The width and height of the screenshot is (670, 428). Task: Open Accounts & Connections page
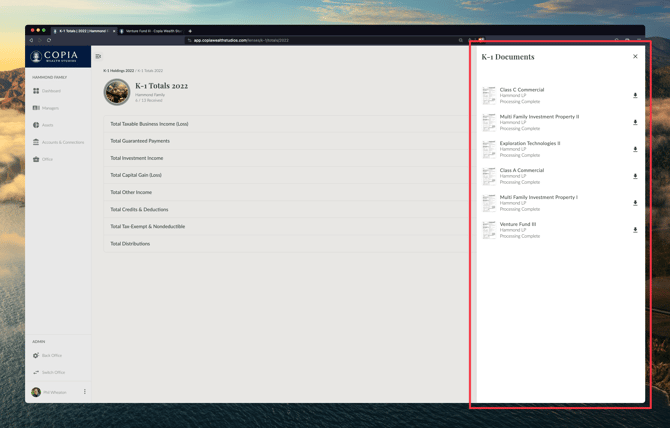(62, 142)
